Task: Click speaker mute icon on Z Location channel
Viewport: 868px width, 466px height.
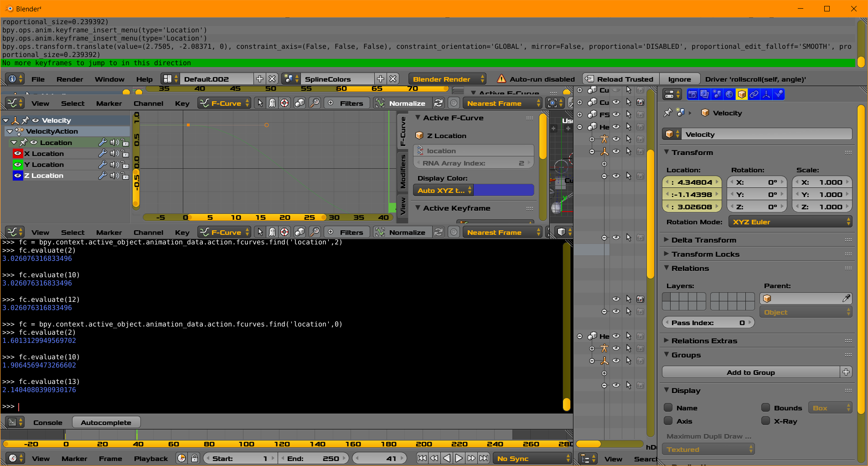Action: coord(114,176)
